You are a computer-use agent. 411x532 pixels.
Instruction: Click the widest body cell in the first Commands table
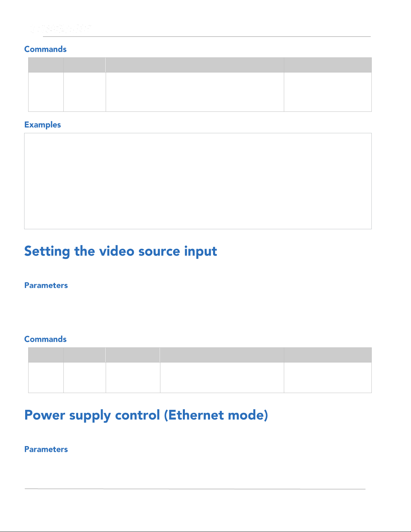195,92
